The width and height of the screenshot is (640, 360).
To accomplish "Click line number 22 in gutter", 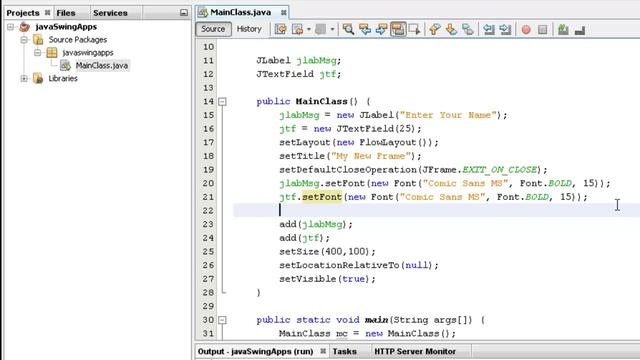I will point(208,211).
